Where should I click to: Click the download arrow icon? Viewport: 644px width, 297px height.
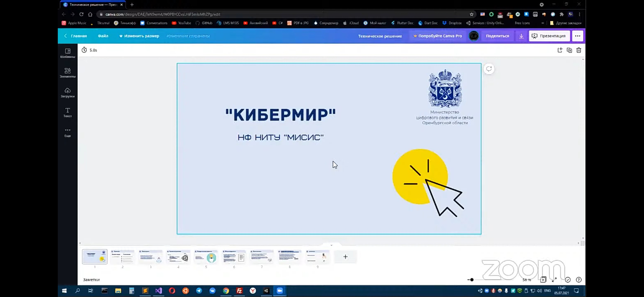[521, 36]
